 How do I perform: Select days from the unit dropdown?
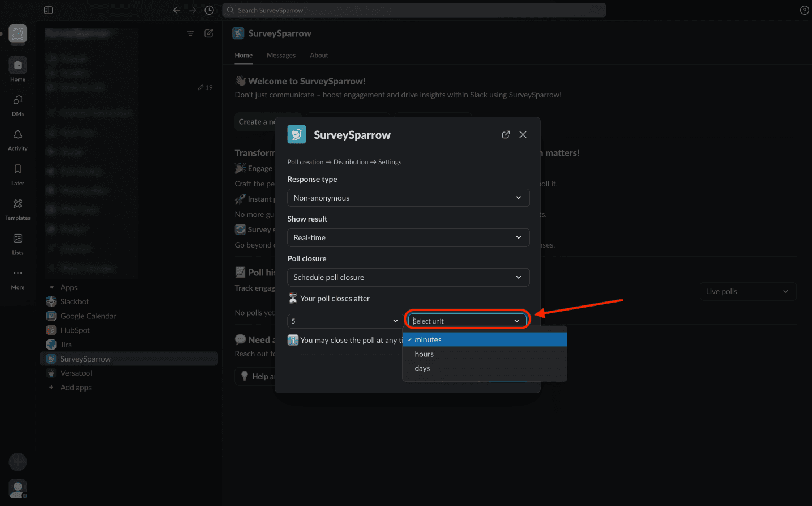coord(422,368)
